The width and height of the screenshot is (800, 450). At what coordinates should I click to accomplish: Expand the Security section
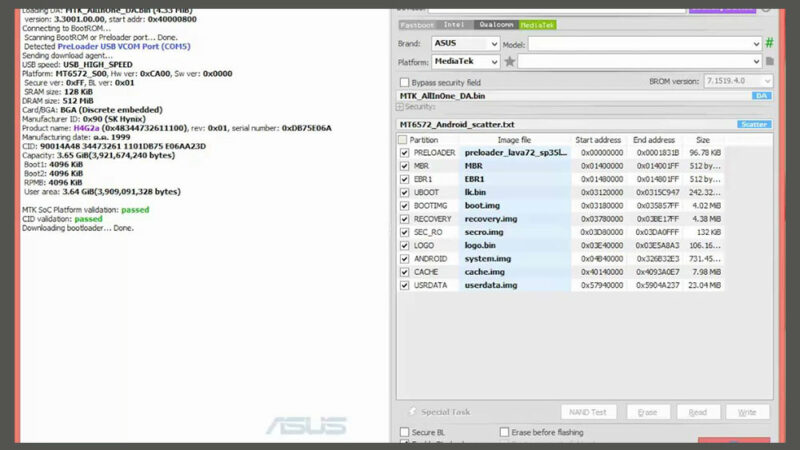399,107
